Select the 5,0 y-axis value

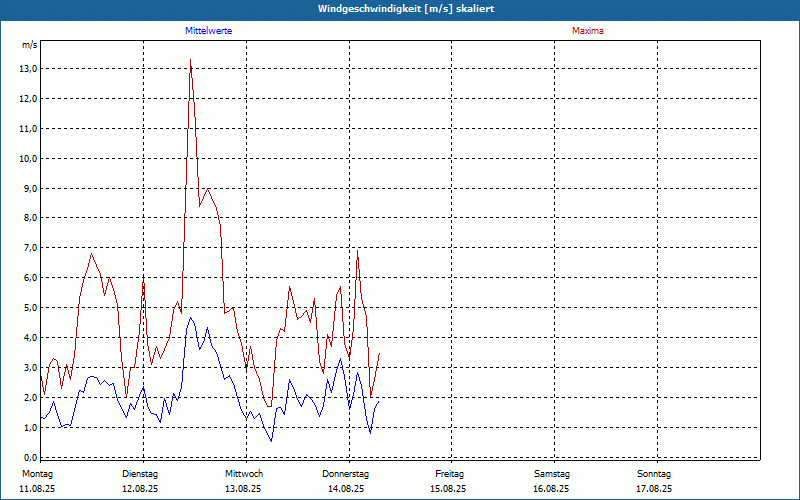(30, 308)
